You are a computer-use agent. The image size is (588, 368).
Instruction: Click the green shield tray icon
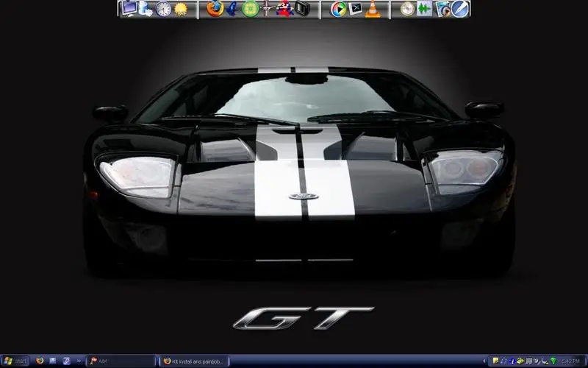(553, 361)
